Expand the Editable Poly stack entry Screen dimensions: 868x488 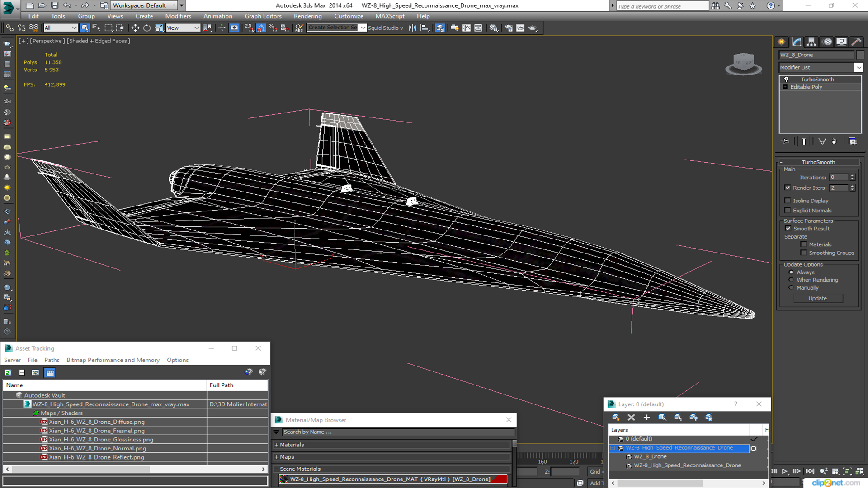tap(785, 87)
